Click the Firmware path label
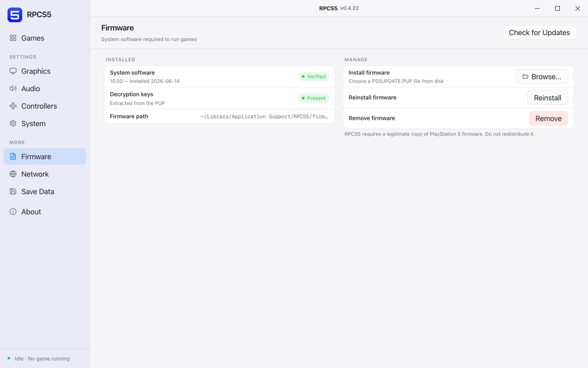This screenshot has width=588, height=368. tap(129, 116)
